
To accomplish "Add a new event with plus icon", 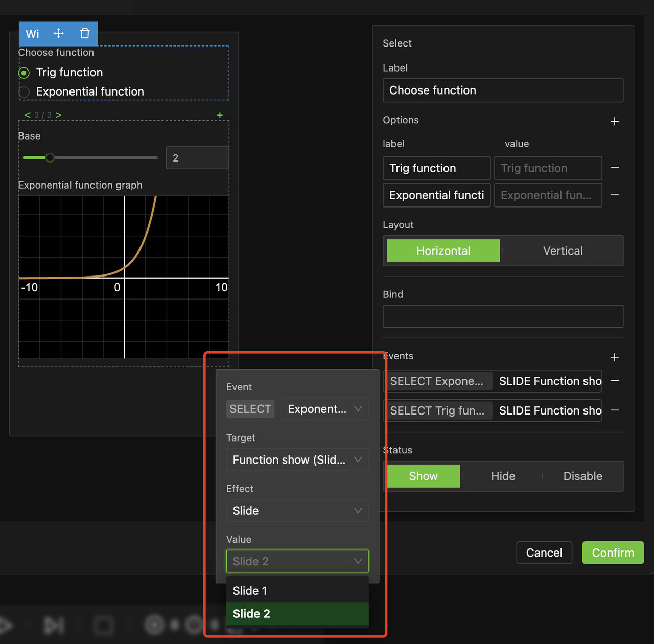I will 615,357.
